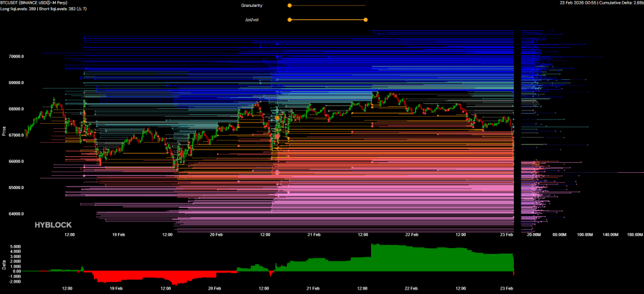Click the large orange liquidation bubble near 68000

(x=277, y=117)
